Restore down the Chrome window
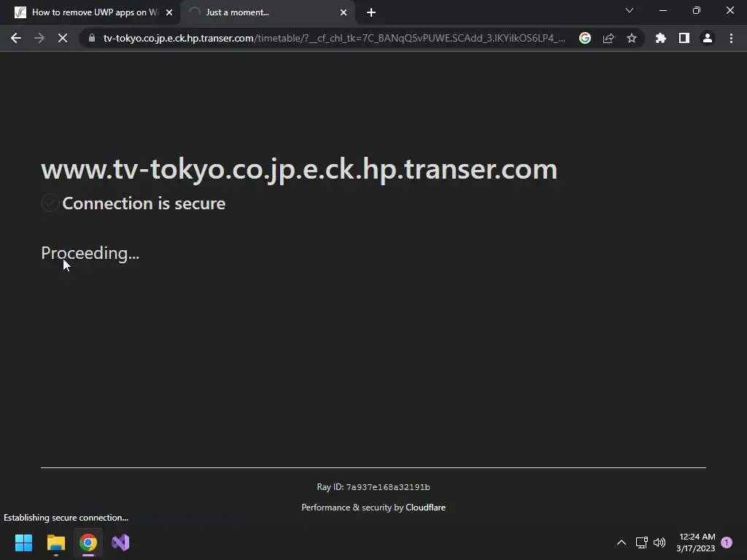747x560 pixels. point(697,10)
